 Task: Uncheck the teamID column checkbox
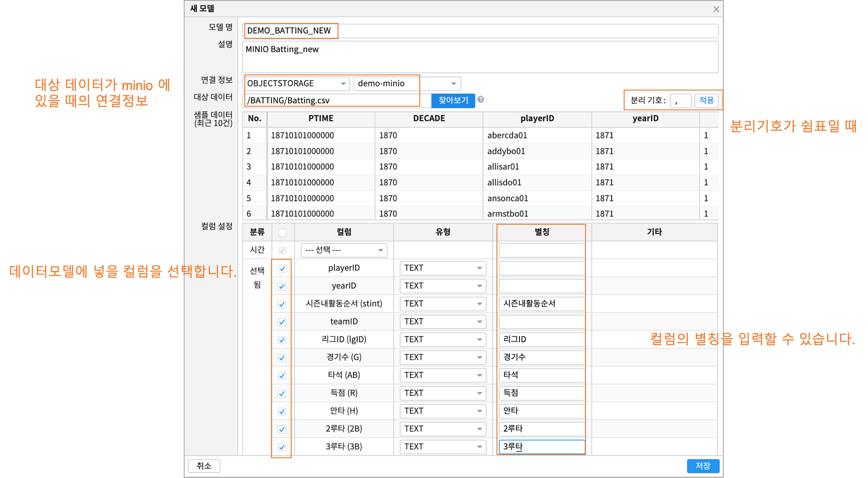point(282,322)
